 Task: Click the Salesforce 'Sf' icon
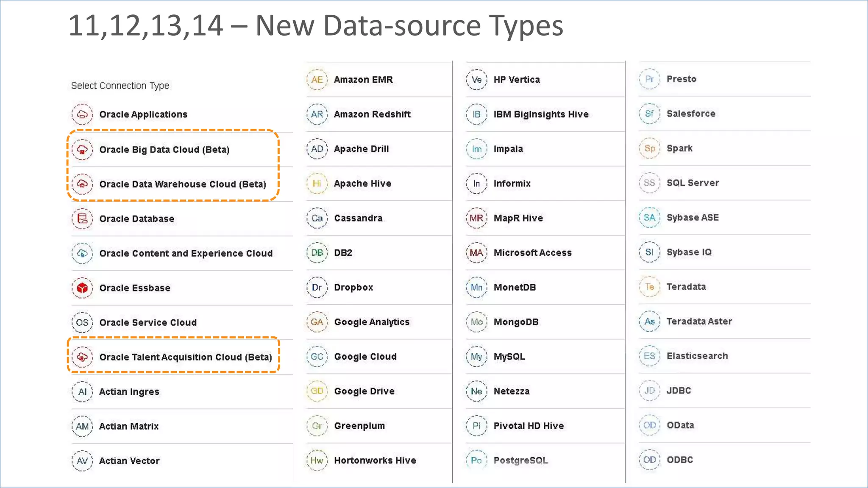tap(649, 114)
